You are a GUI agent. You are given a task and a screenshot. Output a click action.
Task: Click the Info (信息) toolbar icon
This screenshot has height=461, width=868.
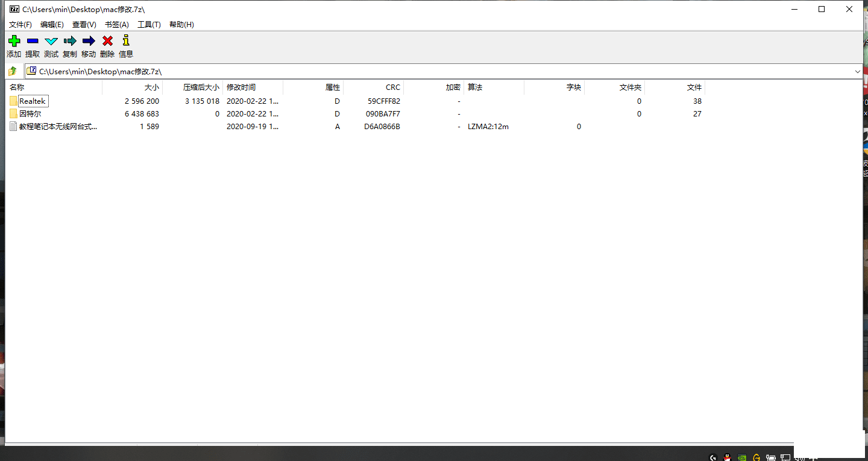(126, 41)
